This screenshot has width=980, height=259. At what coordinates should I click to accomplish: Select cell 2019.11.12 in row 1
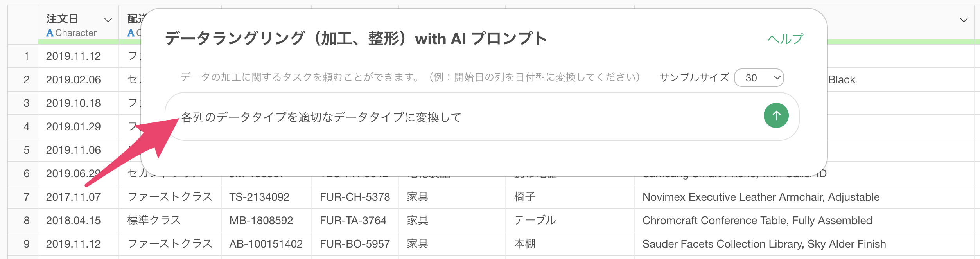click(74, 56)
